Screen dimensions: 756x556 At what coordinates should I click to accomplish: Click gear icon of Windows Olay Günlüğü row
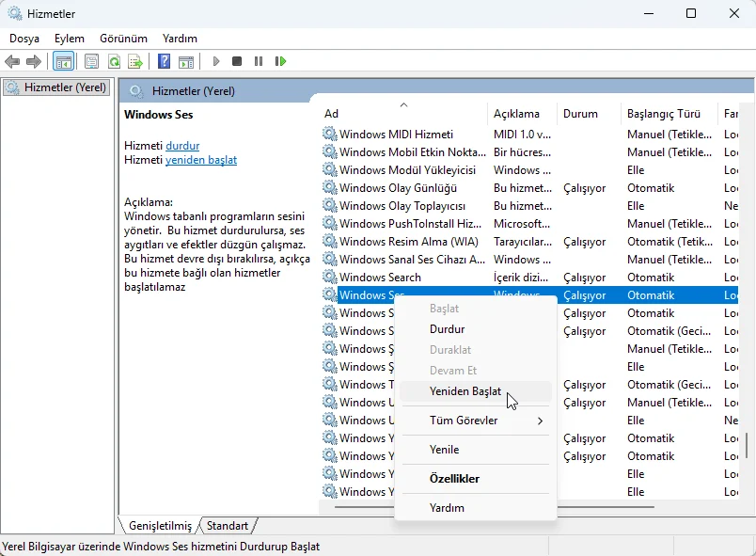click(330, 187)
